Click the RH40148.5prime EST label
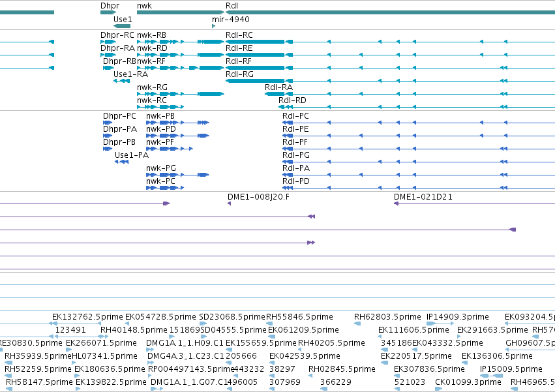 (134, 330)
